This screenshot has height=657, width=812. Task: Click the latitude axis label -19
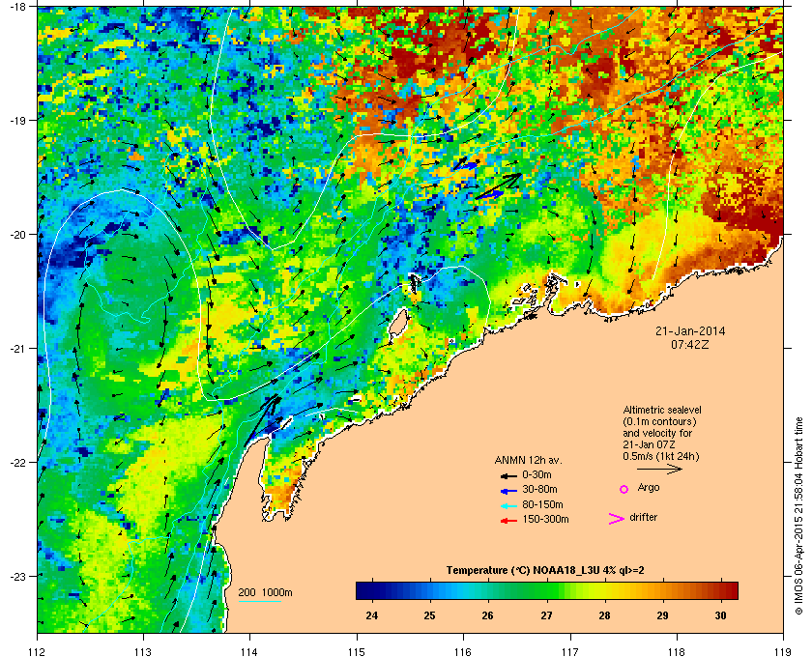pyautogui.click(x=17, y=120)
